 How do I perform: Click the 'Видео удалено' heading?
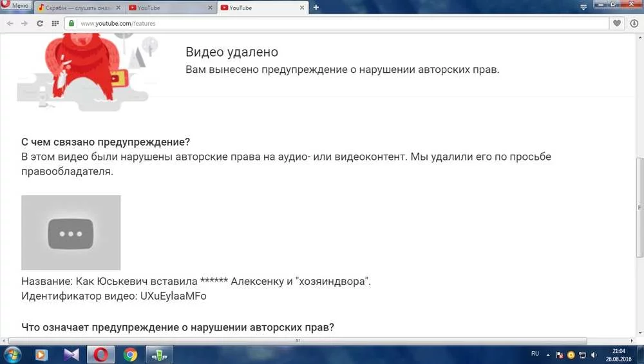(232, 52)
